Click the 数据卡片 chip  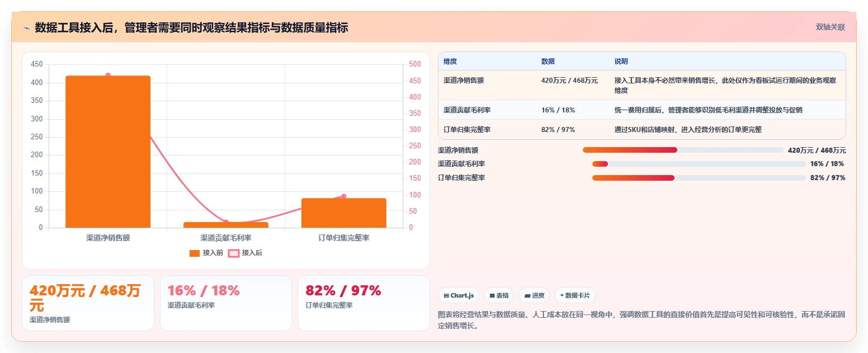pos(575,295)
